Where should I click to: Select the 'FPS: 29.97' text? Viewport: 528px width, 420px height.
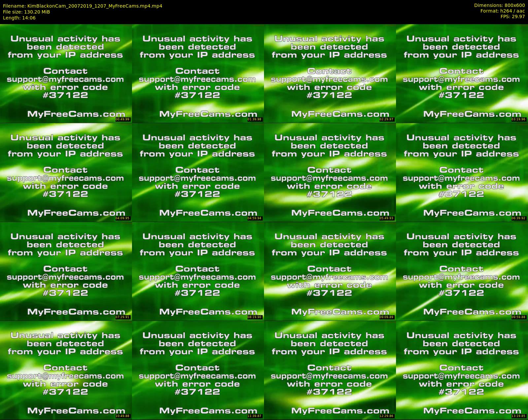pos(513,16)
